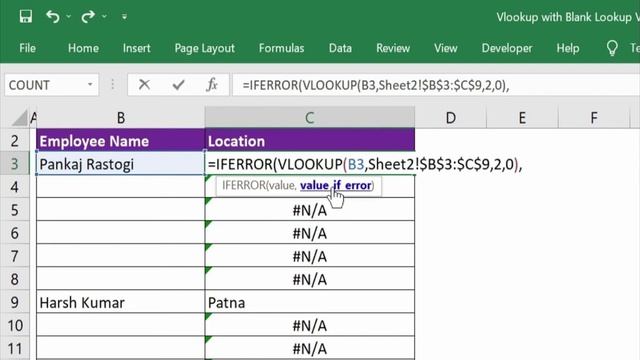This screenshot has height=360, width=640.
Task: Select column F header
Action: coord(594,118)
